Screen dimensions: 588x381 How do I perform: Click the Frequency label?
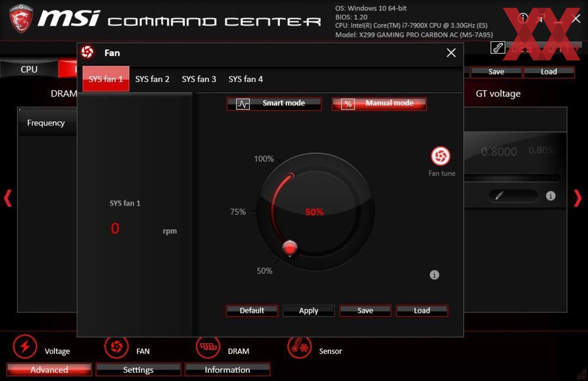(x=46, y=123)
